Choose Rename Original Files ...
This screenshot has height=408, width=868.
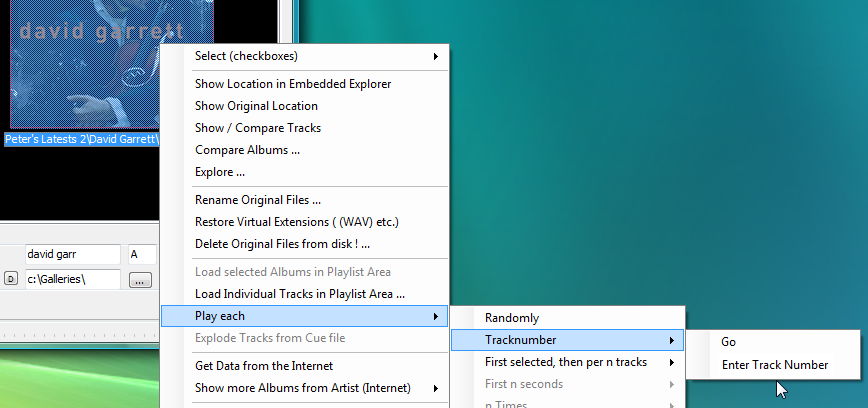304,200
